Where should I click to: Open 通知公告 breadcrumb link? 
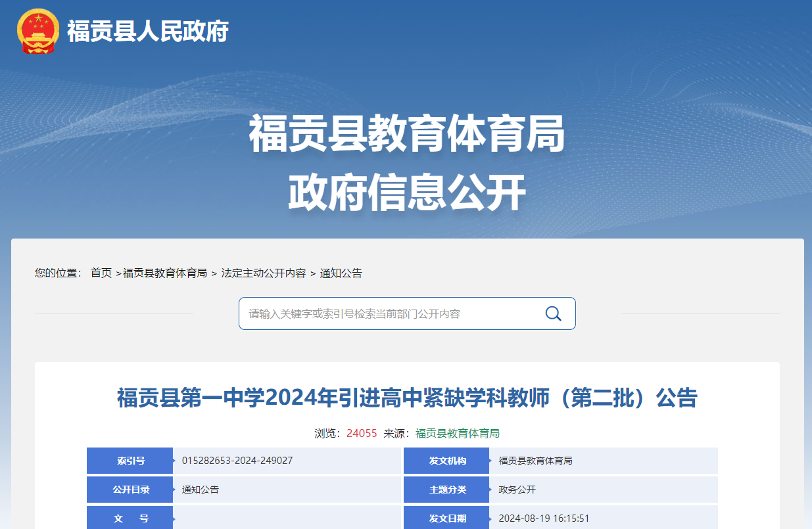point(341,273)
